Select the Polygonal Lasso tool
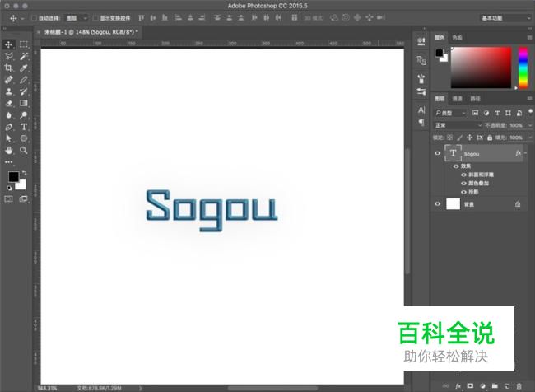This screenshot has height=392, width=535. coord(8,56)
